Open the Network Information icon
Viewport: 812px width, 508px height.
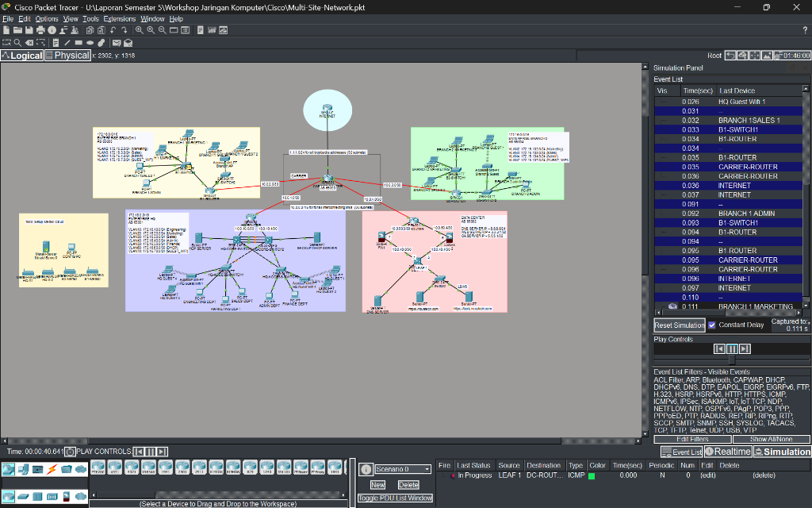point(52,30)
